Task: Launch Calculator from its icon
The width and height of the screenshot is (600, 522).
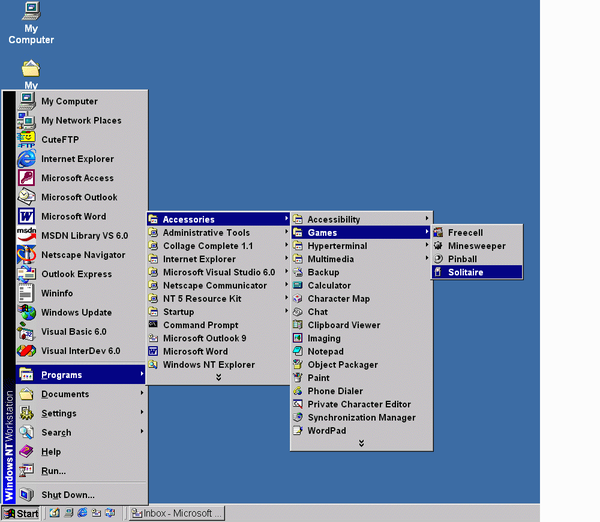Action: click(x=298, y=285)
